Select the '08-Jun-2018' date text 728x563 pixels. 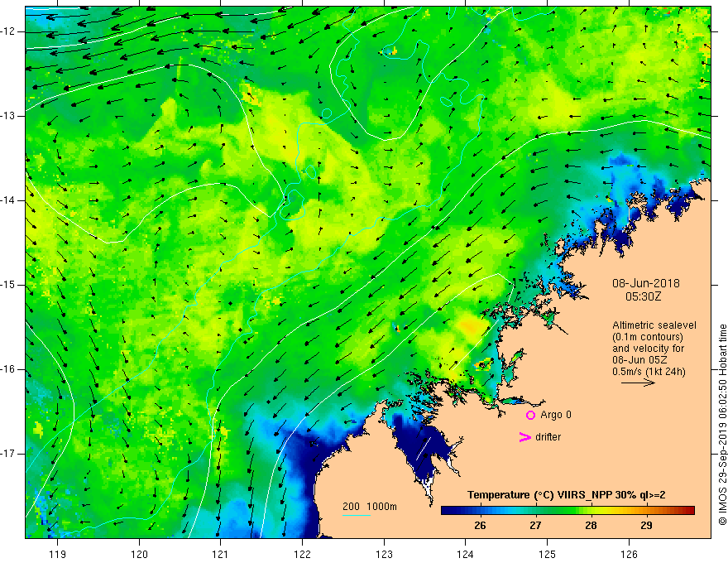coord(646,283)
